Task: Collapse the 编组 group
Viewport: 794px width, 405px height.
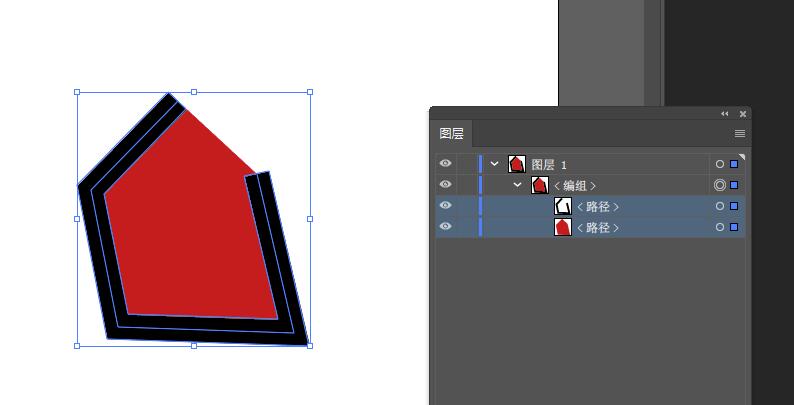Action: pyautogui.click(x=517, y=185)
